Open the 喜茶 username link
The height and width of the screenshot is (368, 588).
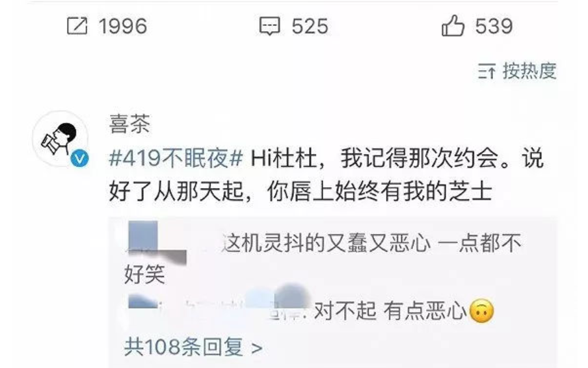pyautogui.click(x=129, y=124)
